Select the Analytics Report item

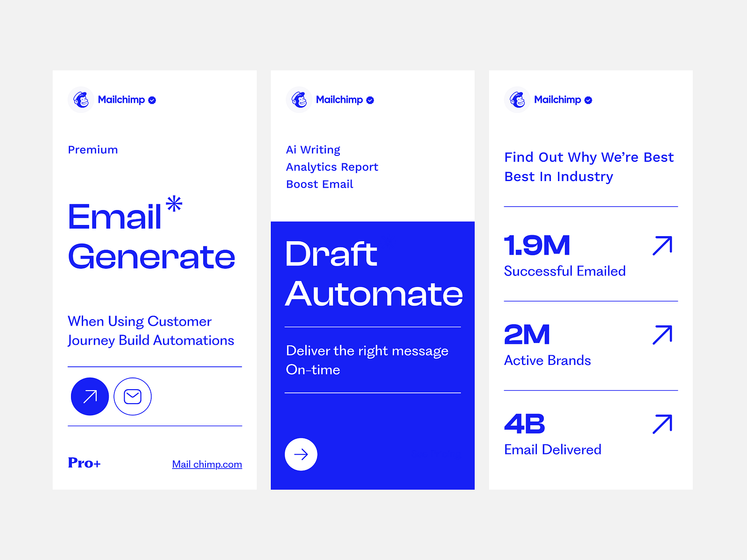[x=332, y=167]
